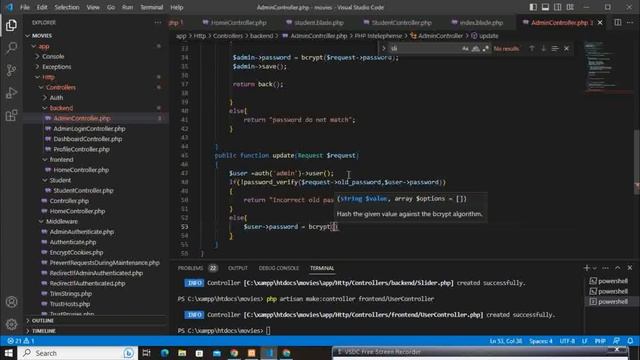Viewport: 640px width, 360px height.
Task: Open the Manage gear icon
Action: click(x=11, y=324)
